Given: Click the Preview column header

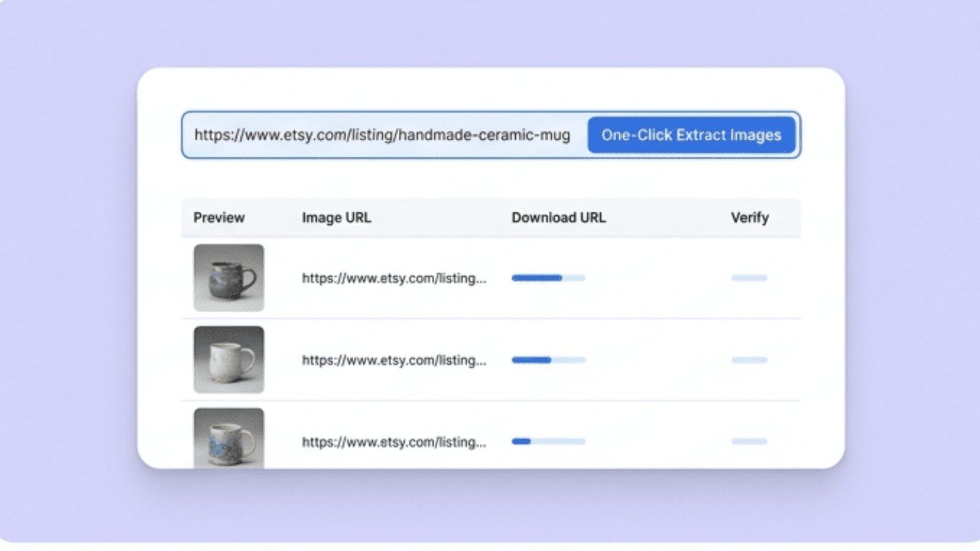Looking at the screenshot, I should click(219, 218).
